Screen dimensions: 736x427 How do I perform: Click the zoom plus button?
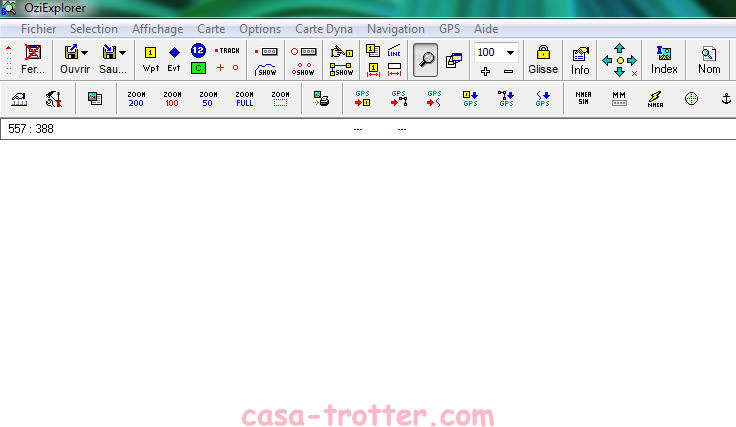[485, 72]
